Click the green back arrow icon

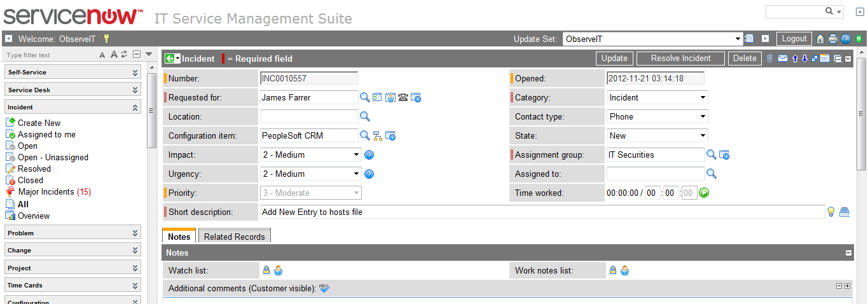[170, 59]
